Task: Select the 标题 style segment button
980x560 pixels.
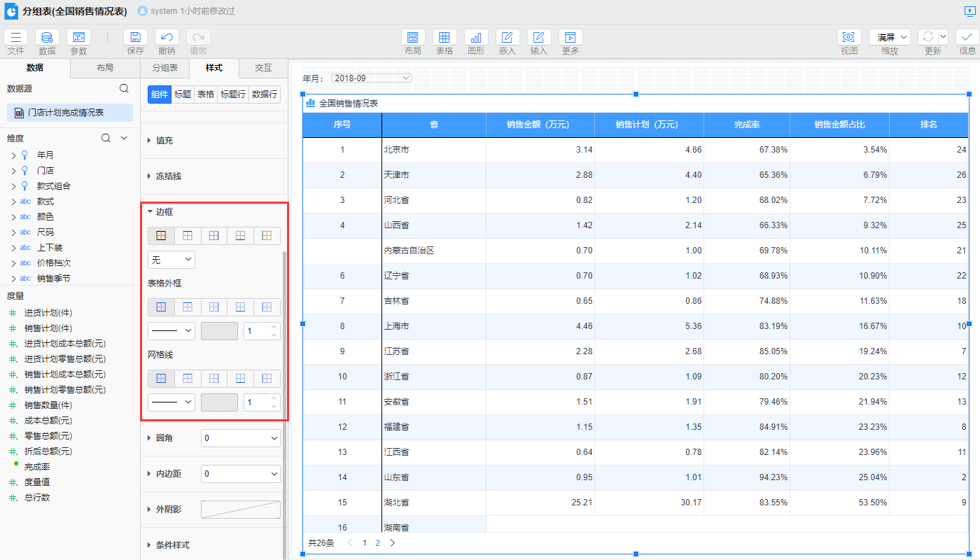Action: 183,94
